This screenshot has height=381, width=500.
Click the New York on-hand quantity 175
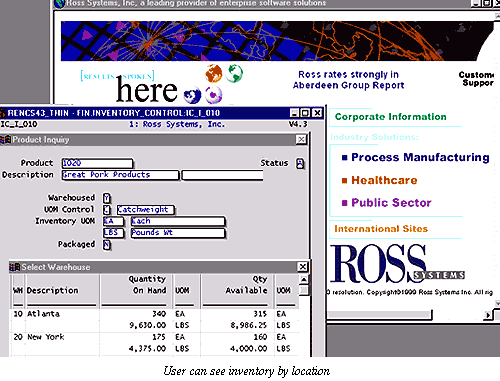[159, 337]
